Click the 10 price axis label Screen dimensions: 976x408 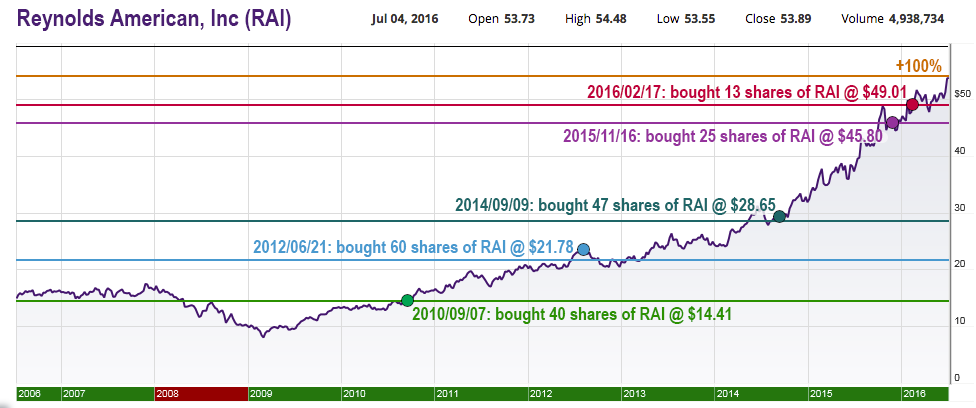click(959, 321)
